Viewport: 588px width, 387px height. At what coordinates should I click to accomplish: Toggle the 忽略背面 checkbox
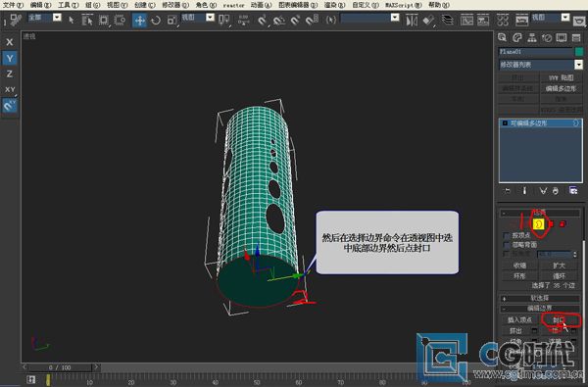pyautogui.click(x=507, y=245)
